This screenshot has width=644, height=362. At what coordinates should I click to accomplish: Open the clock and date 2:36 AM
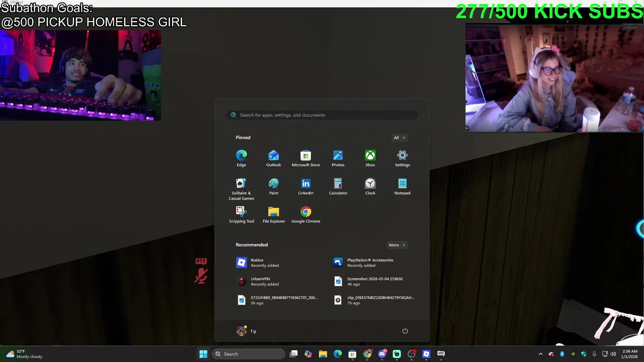[629, 354]
